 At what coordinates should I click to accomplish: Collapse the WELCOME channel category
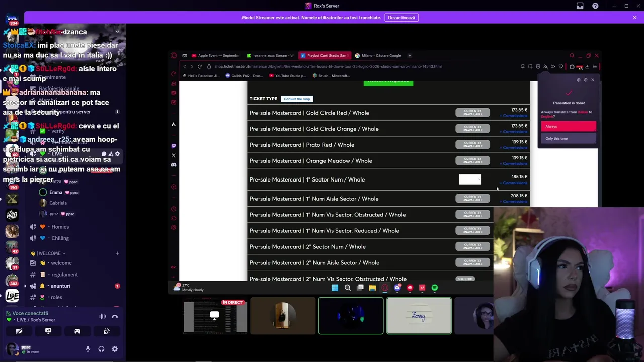tap(48, 253)
